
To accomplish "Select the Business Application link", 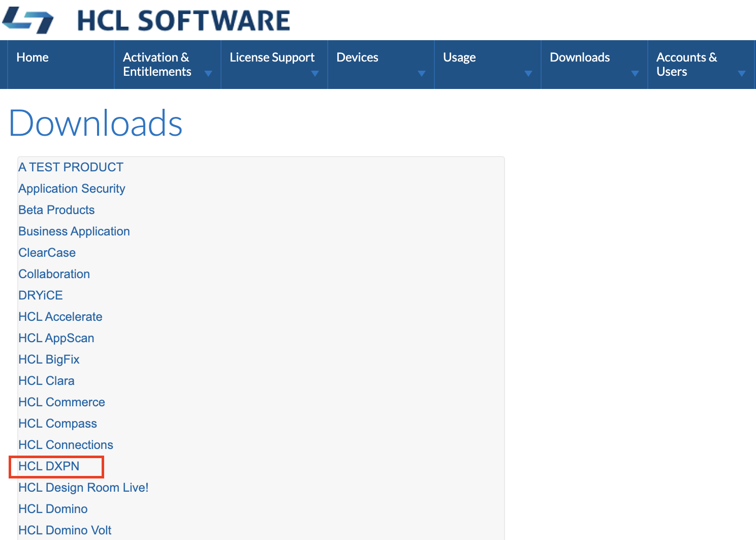I will click(74, 231).
